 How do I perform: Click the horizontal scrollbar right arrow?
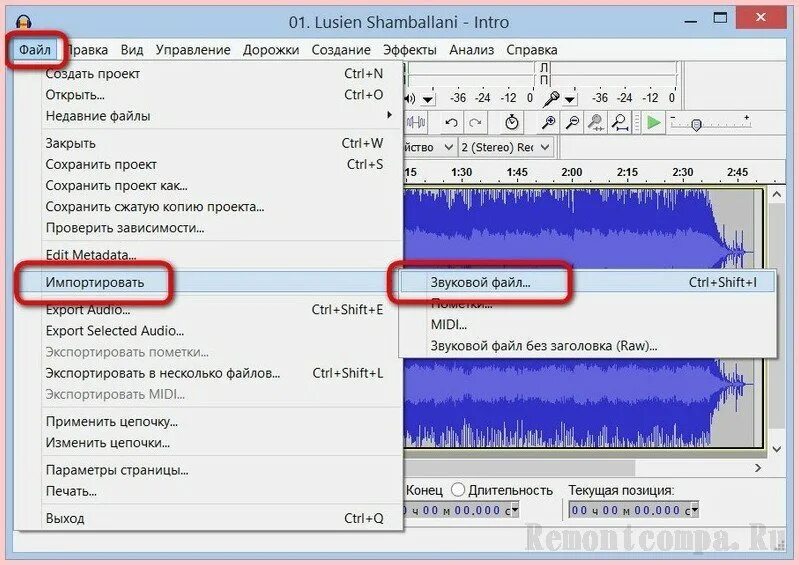coord(758,467)
